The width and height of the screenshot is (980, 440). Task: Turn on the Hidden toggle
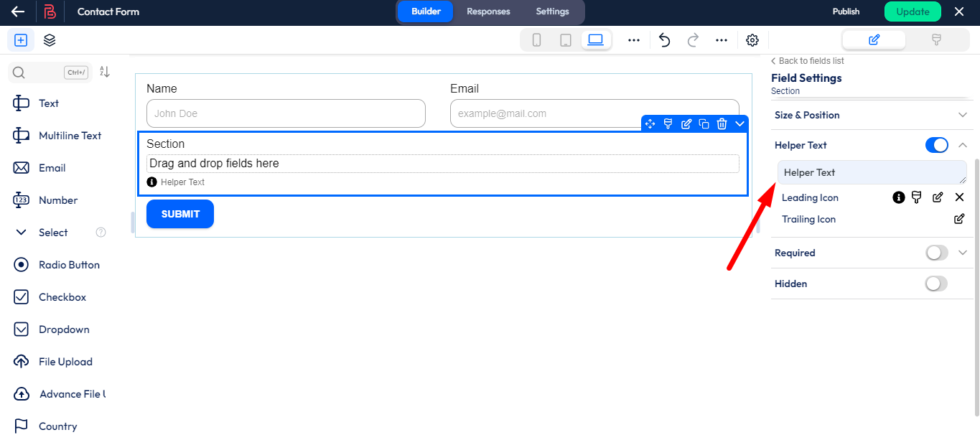click(935, 284)
